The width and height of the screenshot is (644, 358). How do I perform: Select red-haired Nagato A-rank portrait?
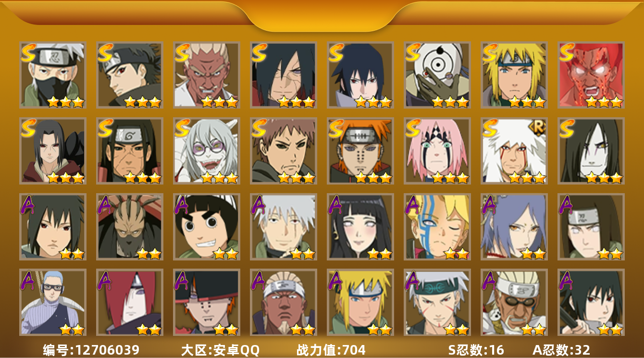129,302
